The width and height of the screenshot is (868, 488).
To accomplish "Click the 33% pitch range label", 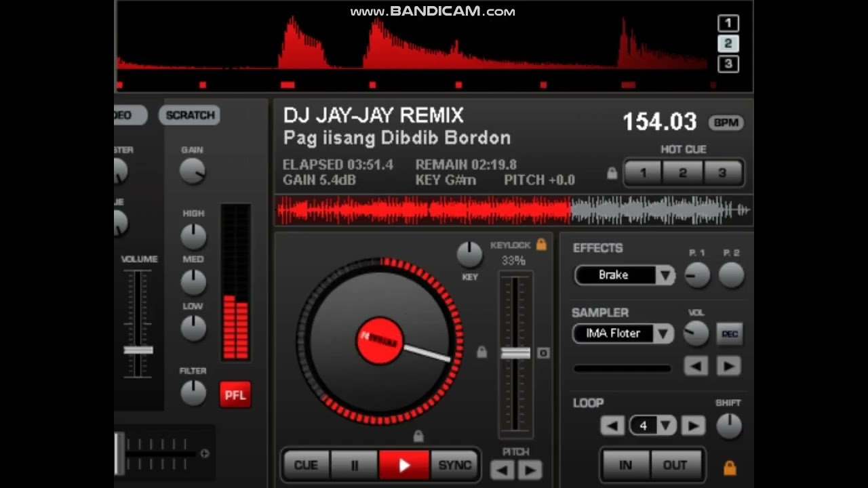I will pyautogui.click(x=513, y=261).
